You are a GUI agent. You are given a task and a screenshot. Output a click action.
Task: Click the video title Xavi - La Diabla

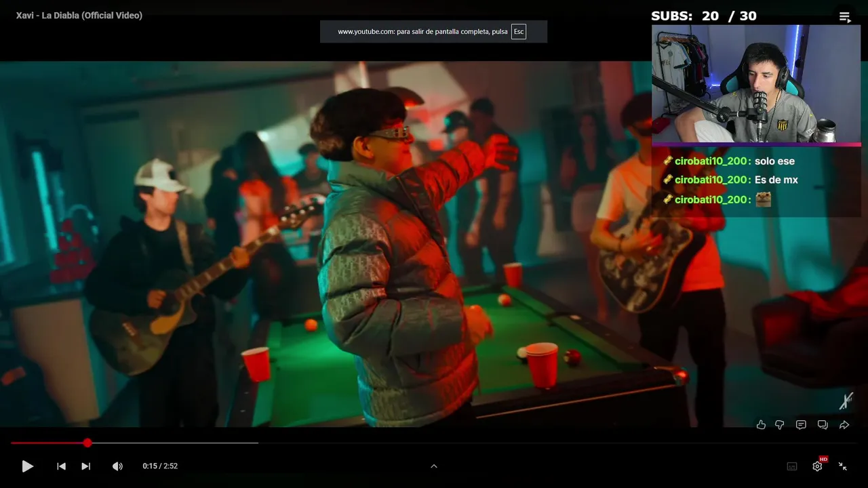point(79,16)
